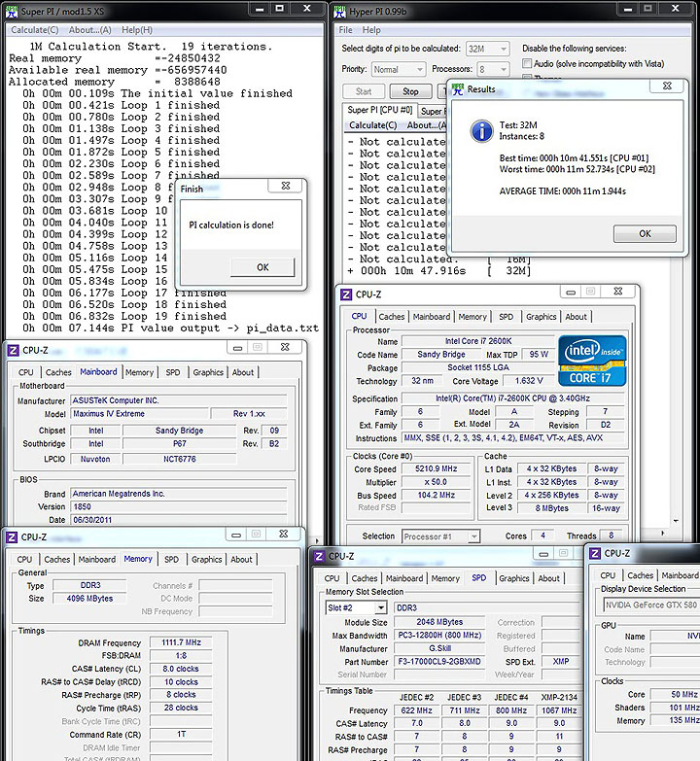Click the Stop button in Hyper PI
The width and height of the screenshot is (700, 761).
click(x=410, y=91)
